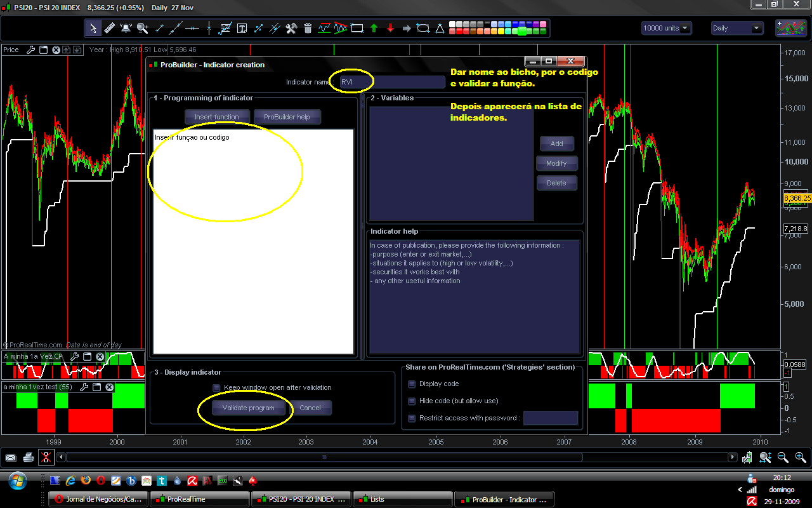Tick 'Keep window open after validation'

point(216,387)
